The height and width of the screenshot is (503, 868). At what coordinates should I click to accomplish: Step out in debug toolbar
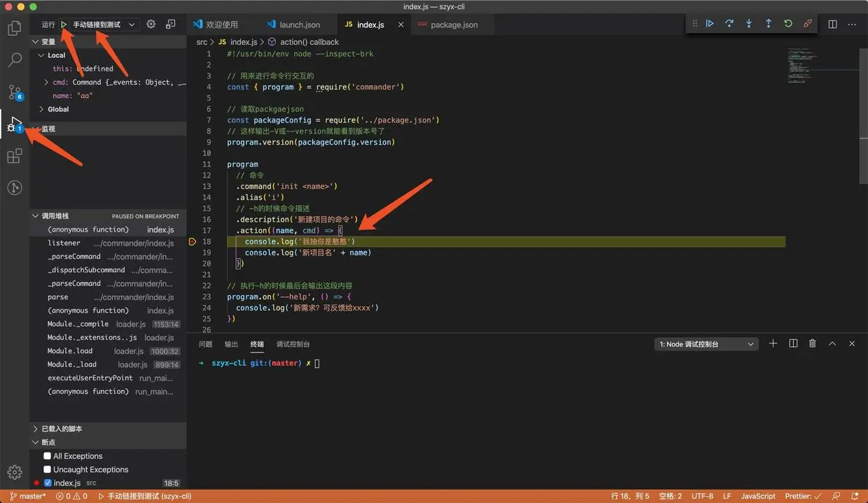pos(769,24)
